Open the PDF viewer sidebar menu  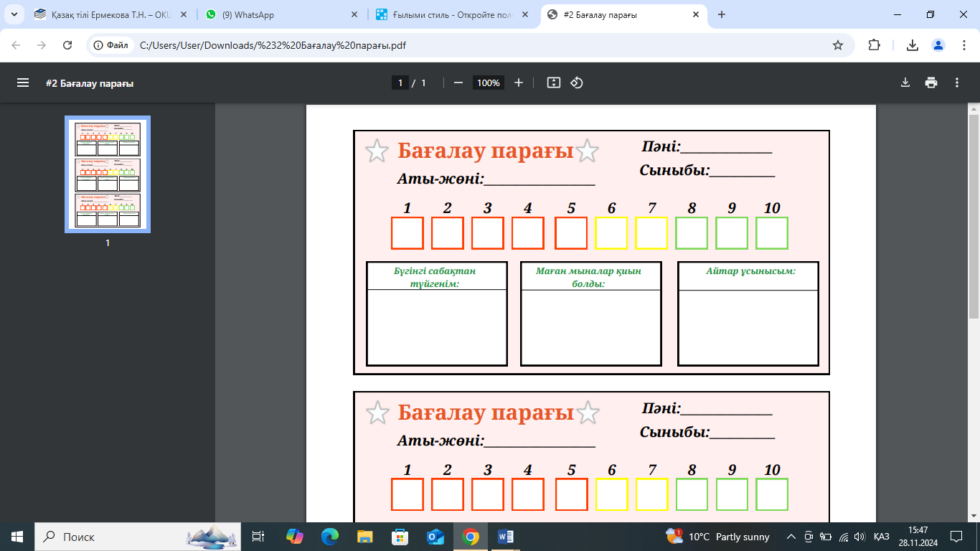coord(23,83)
